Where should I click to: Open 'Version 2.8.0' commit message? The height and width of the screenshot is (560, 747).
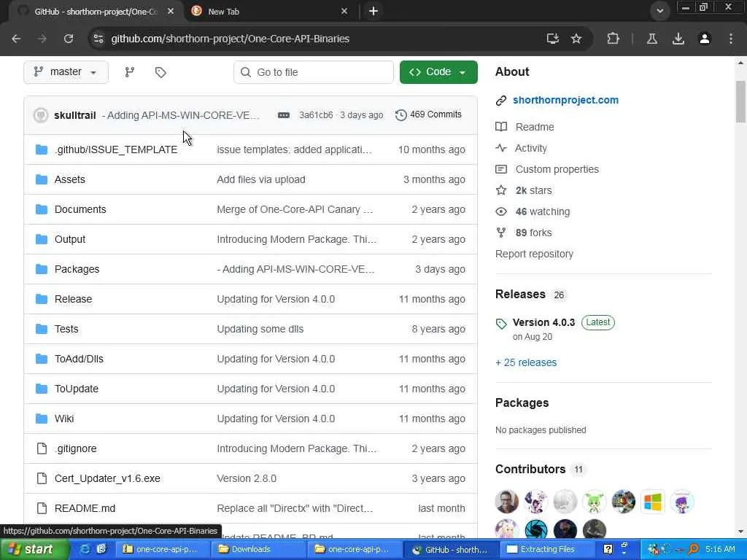(x=247, y=478)
